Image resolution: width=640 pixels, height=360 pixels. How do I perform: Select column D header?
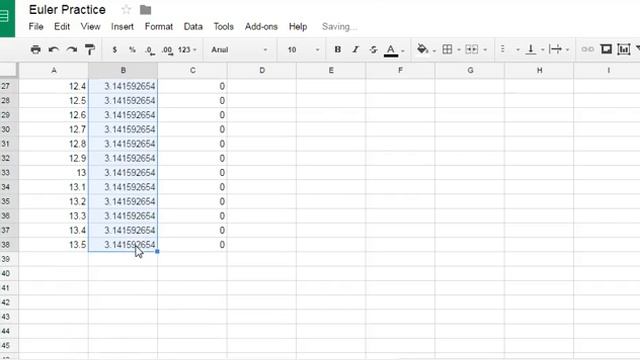[x=262, y=71]
